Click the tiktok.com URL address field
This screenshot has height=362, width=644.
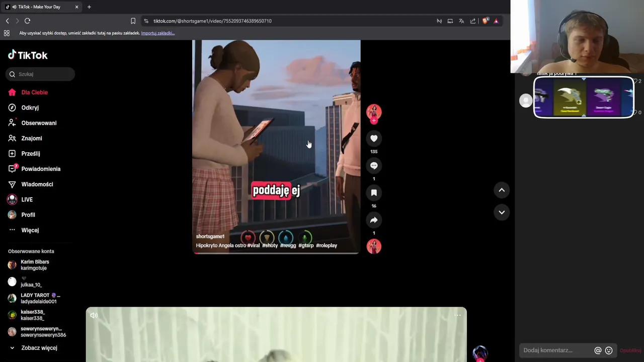point(212,21)
